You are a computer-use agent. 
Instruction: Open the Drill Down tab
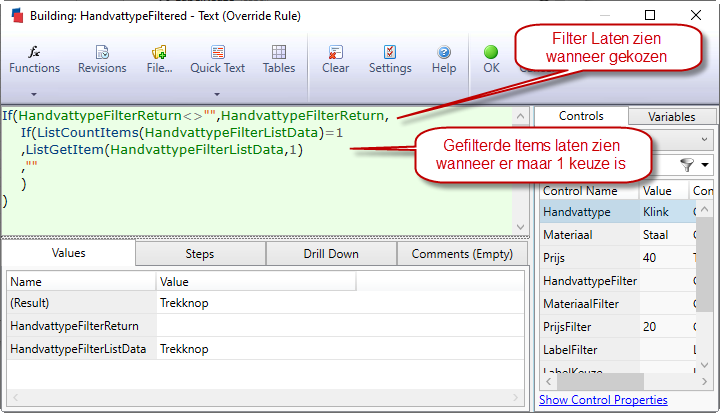click(331, 254)
